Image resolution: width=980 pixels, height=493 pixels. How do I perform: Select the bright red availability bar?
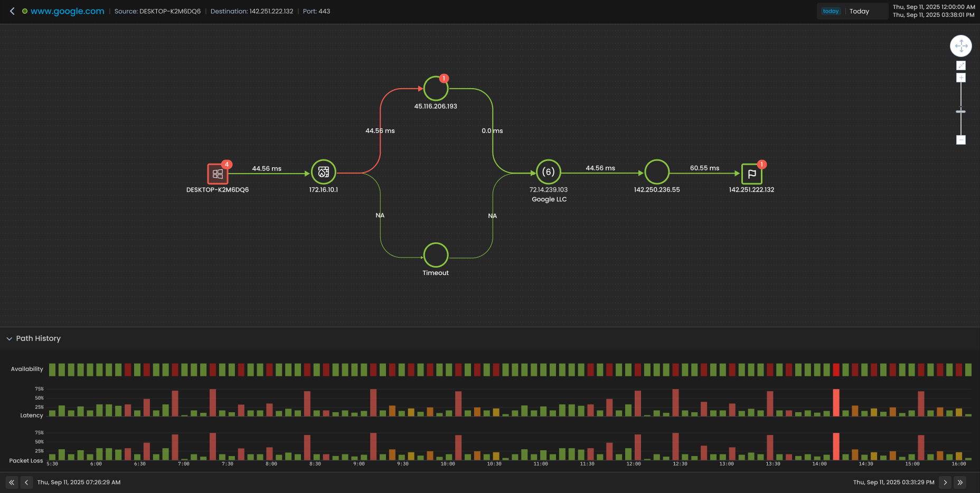(836, 369)
